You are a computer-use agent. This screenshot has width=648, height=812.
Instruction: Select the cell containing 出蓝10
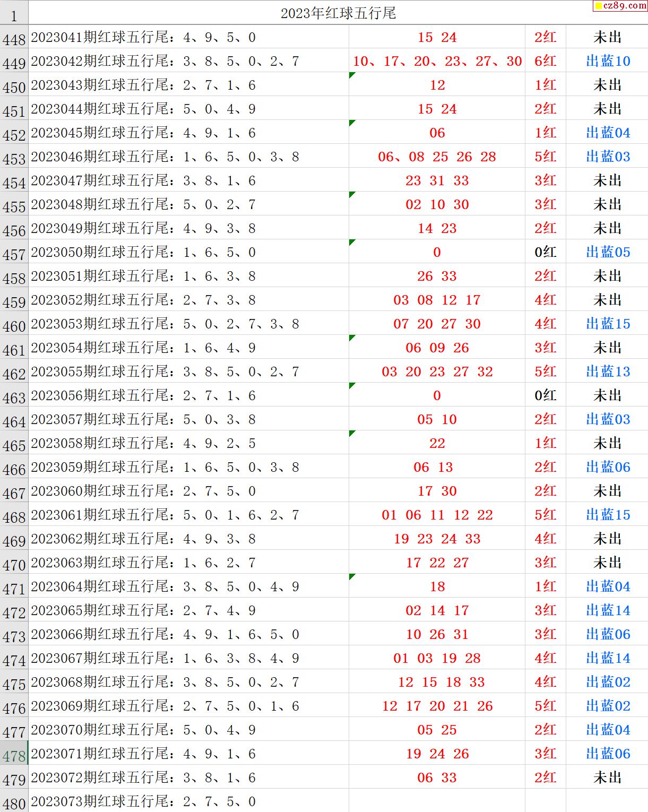click(607, 61)
